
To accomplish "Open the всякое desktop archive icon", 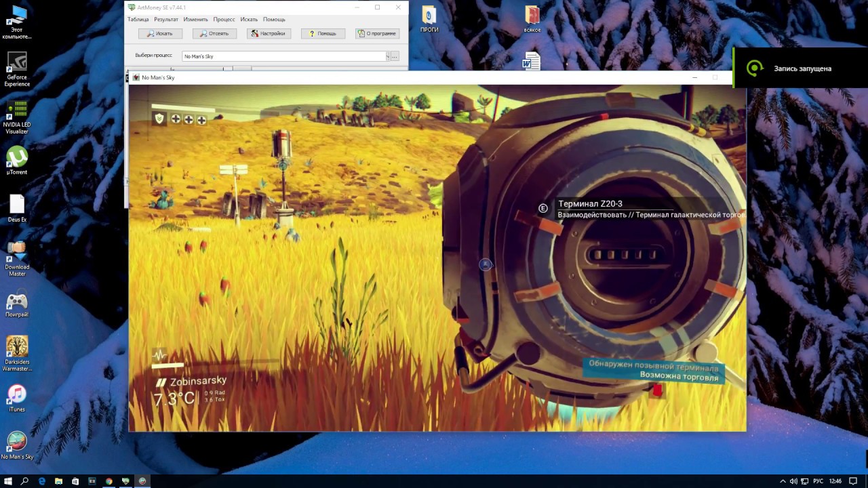I will [x=532, y=19].
